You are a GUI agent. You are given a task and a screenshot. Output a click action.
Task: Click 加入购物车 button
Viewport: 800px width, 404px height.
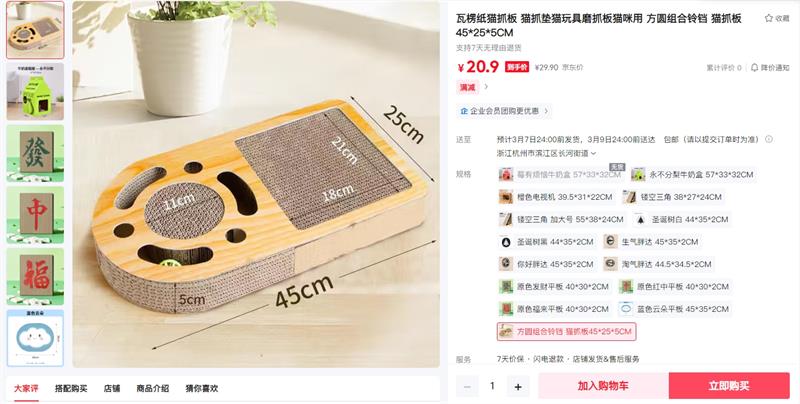coord(603,386)
